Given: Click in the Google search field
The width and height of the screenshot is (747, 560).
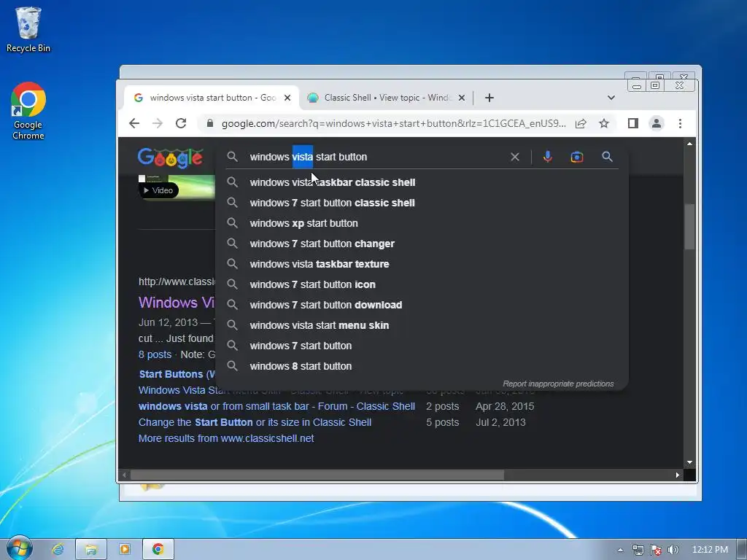Looking at the screenshot, I should 376,157.
